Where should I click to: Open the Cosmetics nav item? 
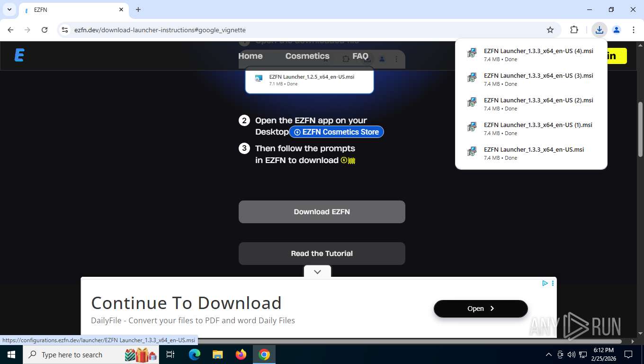[x=307, y=56]
